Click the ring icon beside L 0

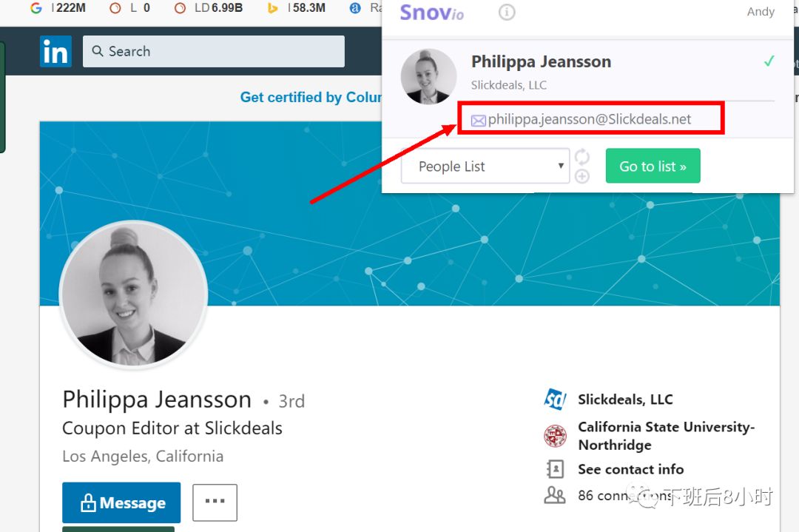pos(115,8)
